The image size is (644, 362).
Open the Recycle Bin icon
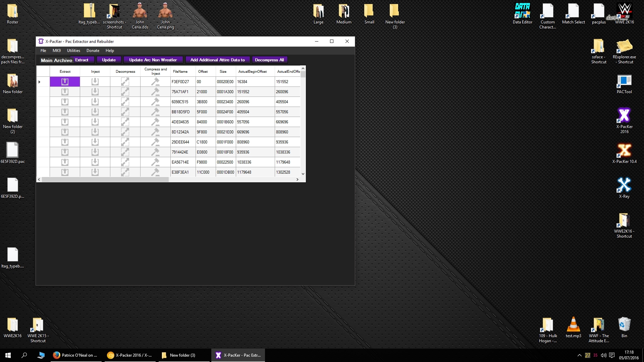click(x=624, y=327)
